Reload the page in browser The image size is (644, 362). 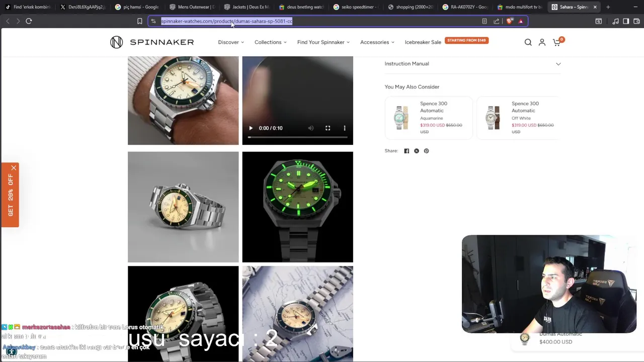point(29,21)
